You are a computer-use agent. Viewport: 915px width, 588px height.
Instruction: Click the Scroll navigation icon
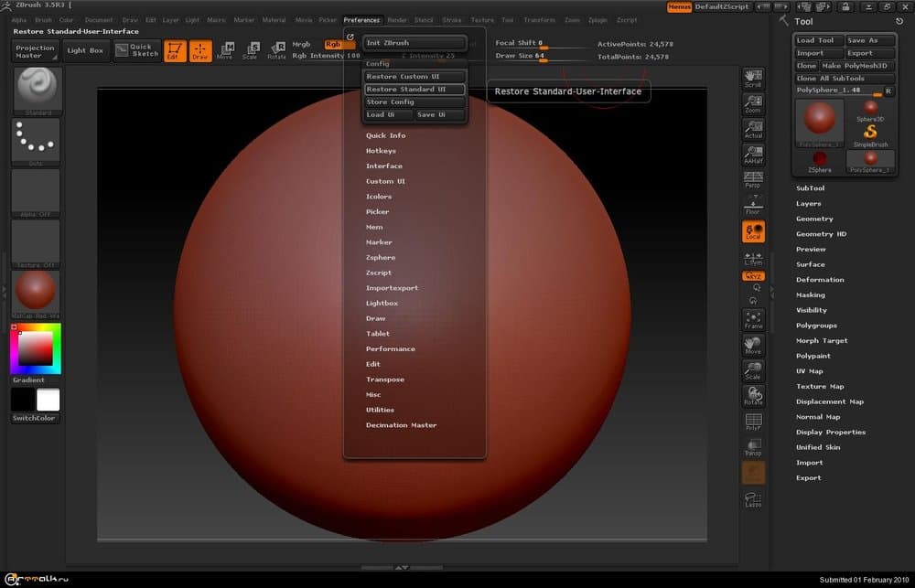753,79
